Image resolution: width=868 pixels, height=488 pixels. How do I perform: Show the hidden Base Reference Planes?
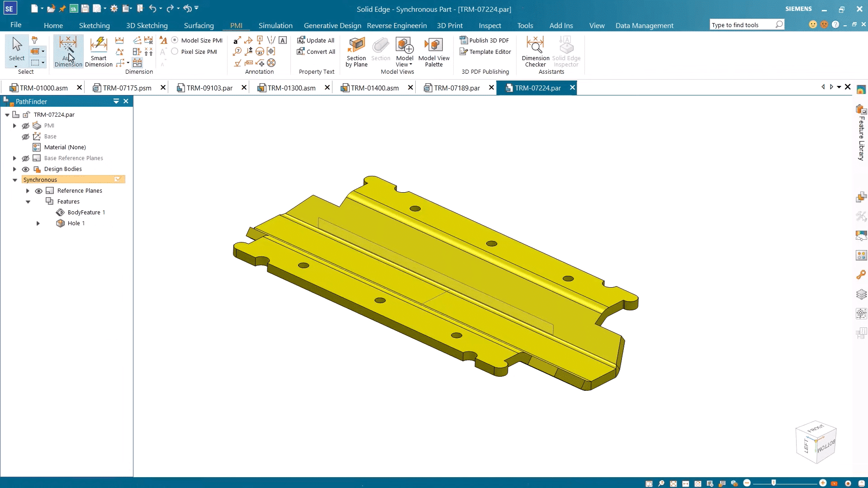[26, 158]
